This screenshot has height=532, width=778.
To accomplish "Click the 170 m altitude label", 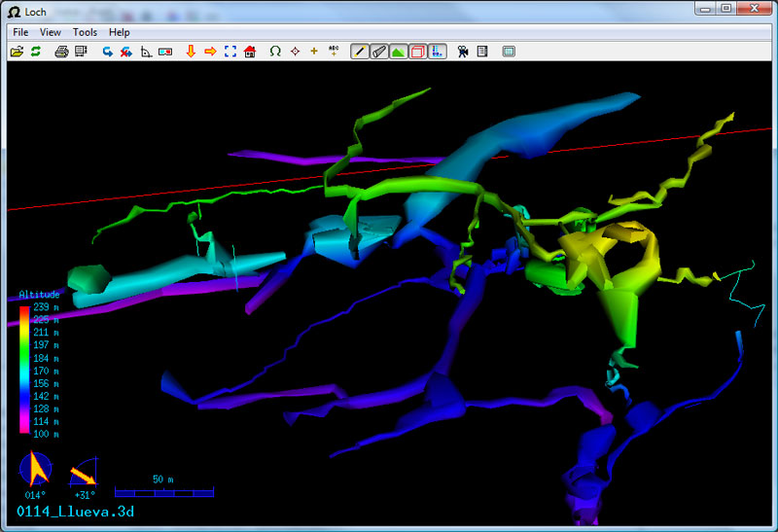I will [46, 371].
